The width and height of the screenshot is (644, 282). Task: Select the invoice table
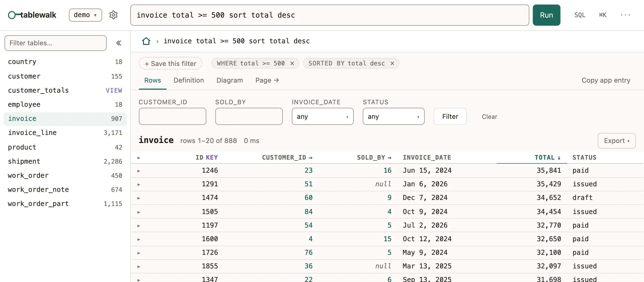coord(65,119)
